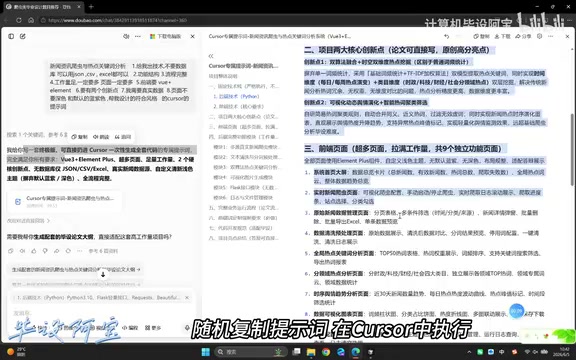Click 下载 download button in document toolbar
Screen dimensions: 576x360
tap(503, 36)
